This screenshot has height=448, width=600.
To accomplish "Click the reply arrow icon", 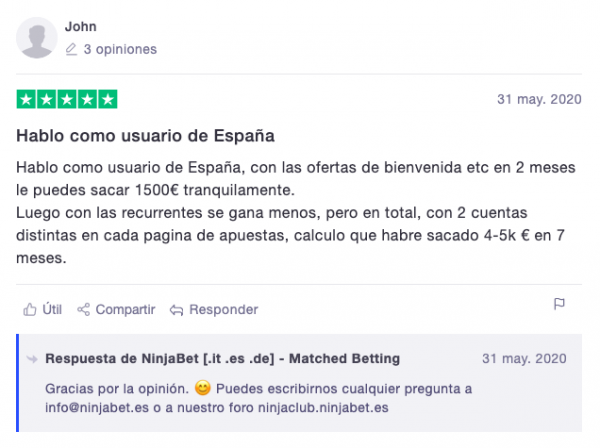I will click(176, 310).
